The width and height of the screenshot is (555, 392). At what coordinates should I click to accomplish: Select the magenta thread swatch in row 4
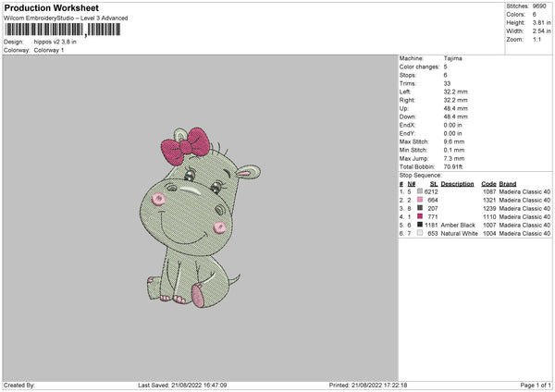420,216
